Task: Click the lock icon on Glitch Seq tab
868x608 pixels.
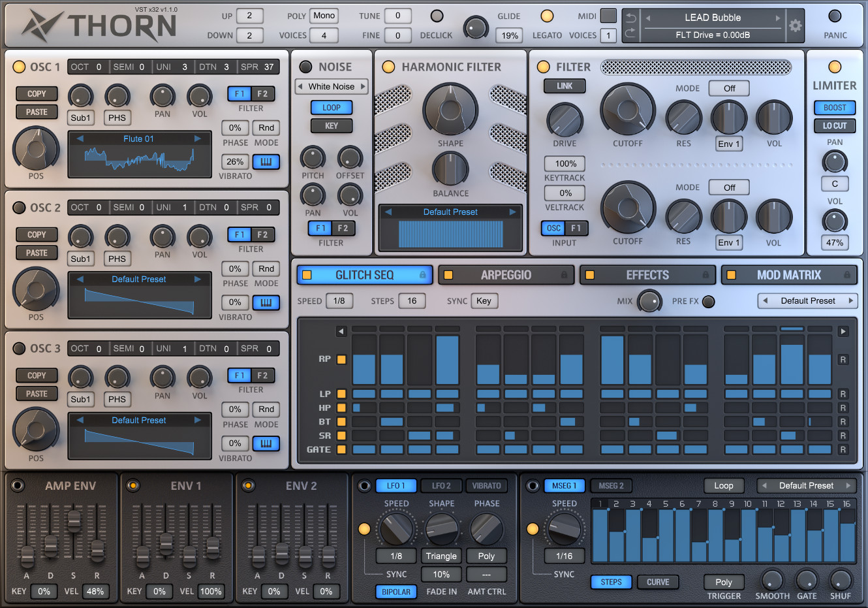Action: tap(422, 275)
